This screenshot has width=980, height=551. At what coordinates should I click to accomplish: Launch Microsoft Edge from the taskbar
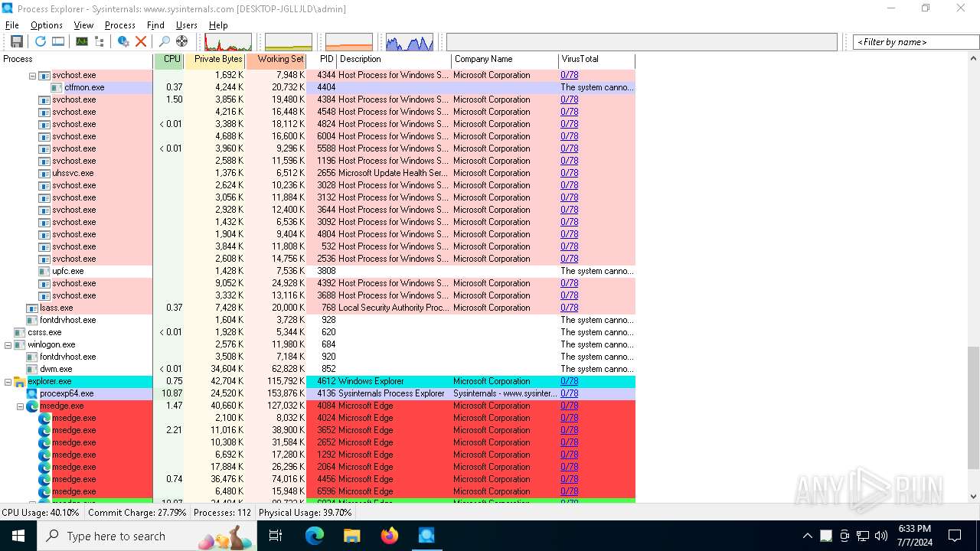point(315,536)
